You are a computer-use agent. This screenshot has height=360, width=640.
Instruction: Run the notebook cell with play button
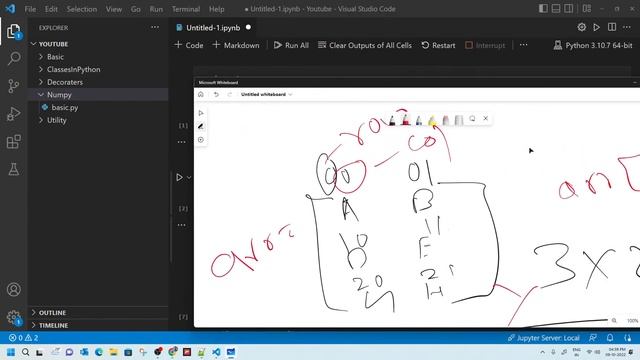179,177
